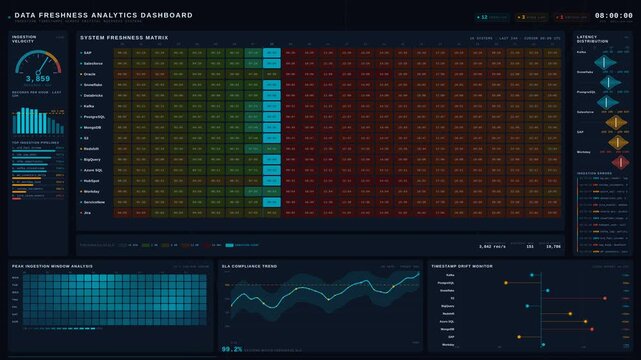Image resolution: width=641 pixels, height=360 pixels.
Task: Click the Ingestion Velocity gauge needle
Action: 42,65
